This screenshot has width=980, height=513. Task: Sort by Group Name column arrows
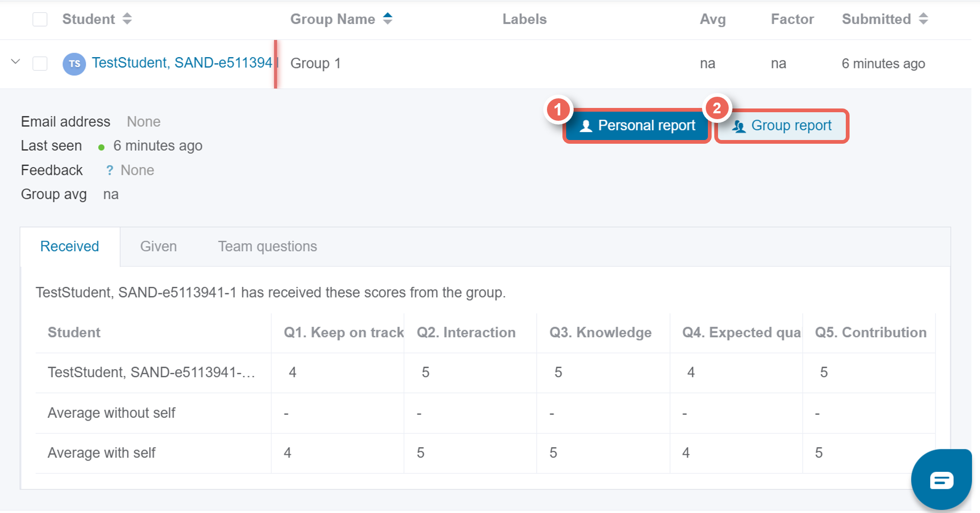388,19
